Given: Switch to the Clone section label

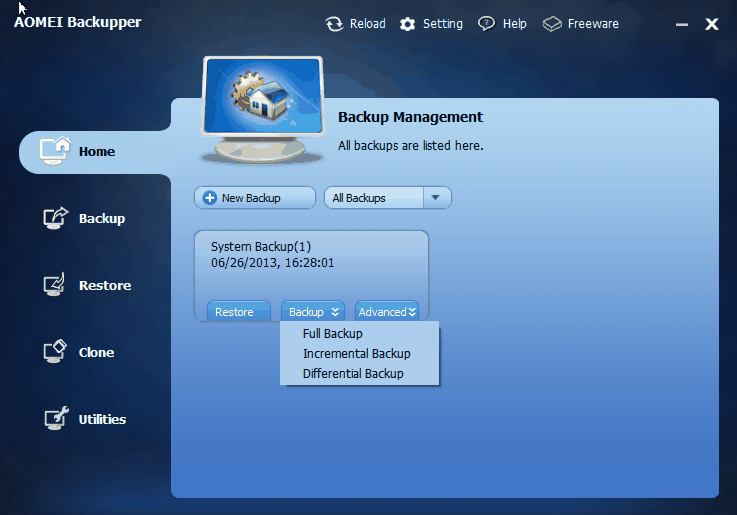Looking at the screenshot, I should (96, 352).
